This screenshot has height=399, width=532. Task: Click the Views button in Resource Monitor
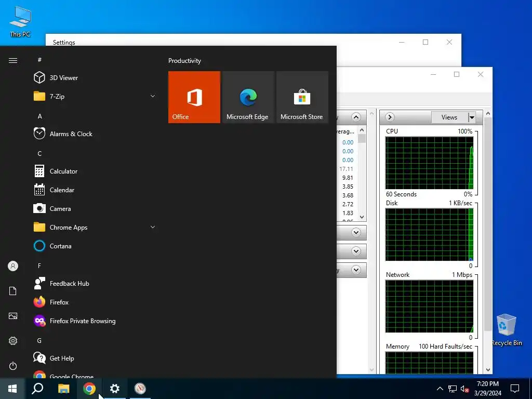click(449, 117)
